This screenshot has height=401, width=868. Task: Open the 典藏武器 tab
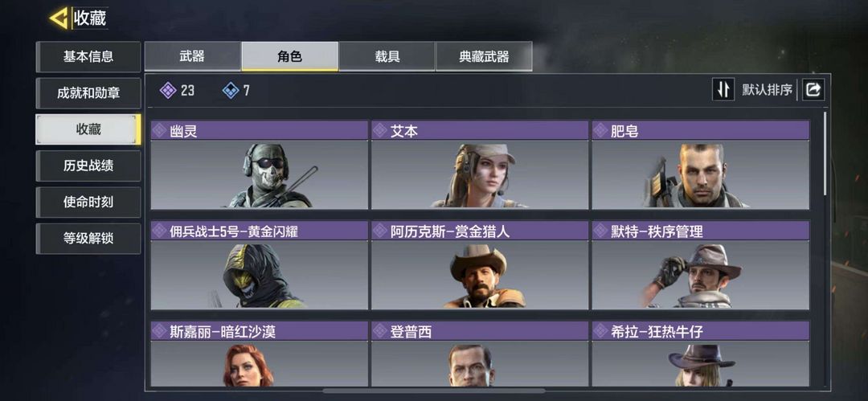[x=484, y=56]
